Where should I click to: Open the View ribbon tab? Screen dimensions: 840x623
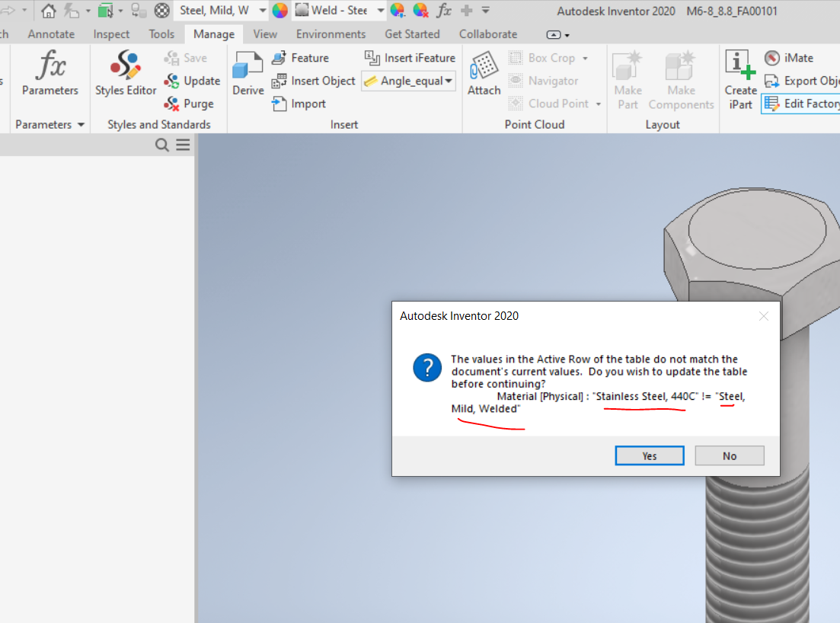[265, 34]
